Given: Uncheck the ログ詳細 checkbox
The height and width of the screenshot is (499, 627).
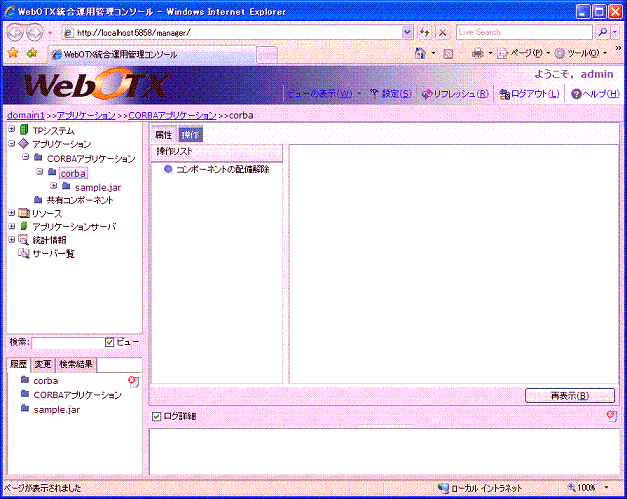Looking at the screenshot, I should pos(156,416).
